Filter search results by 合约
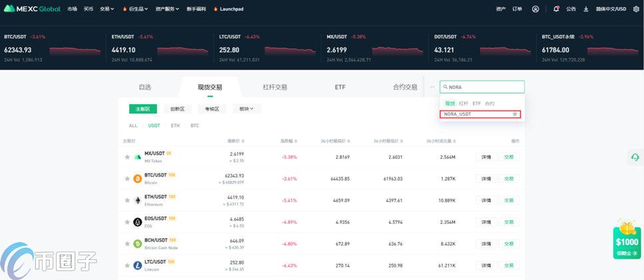 pyautogui.click(x=489, y=103)
